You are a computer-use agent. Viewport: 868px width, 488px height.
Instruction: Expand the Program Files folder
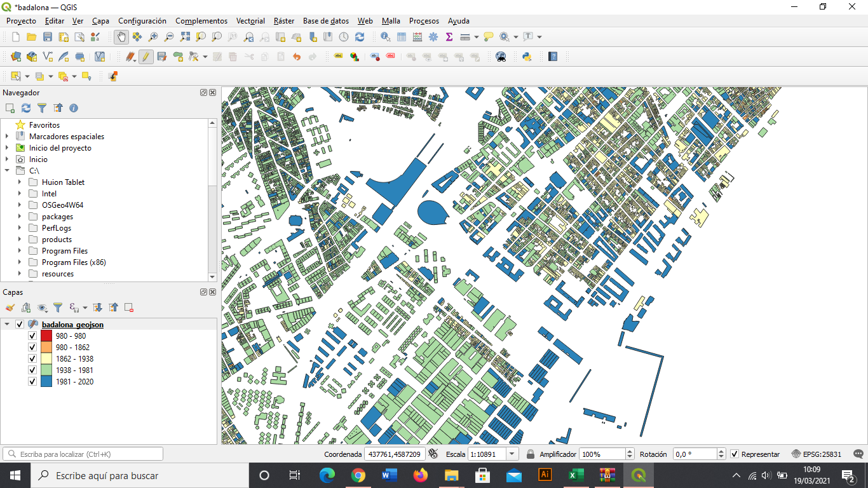(20, 251)
